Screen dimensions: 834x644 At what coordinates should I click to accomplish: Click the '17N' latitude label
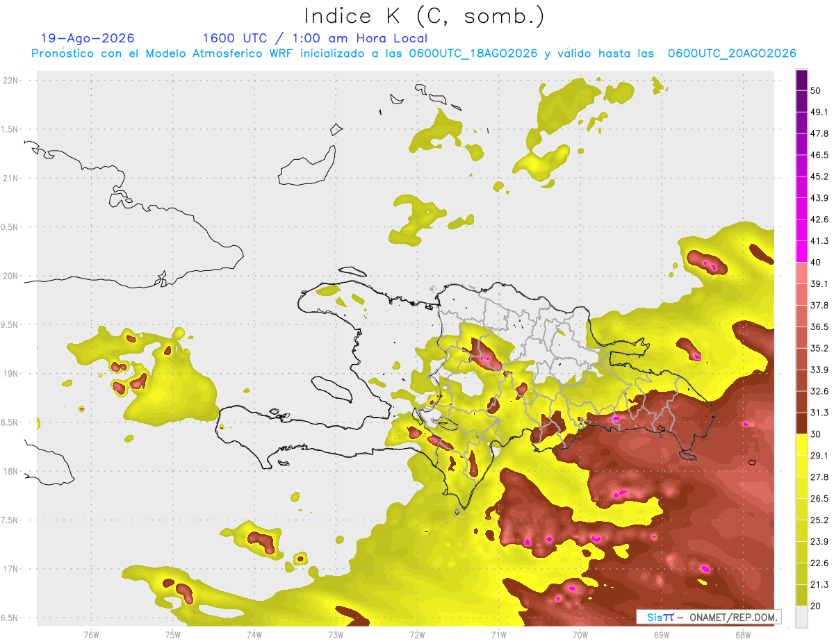pos(12,569)
